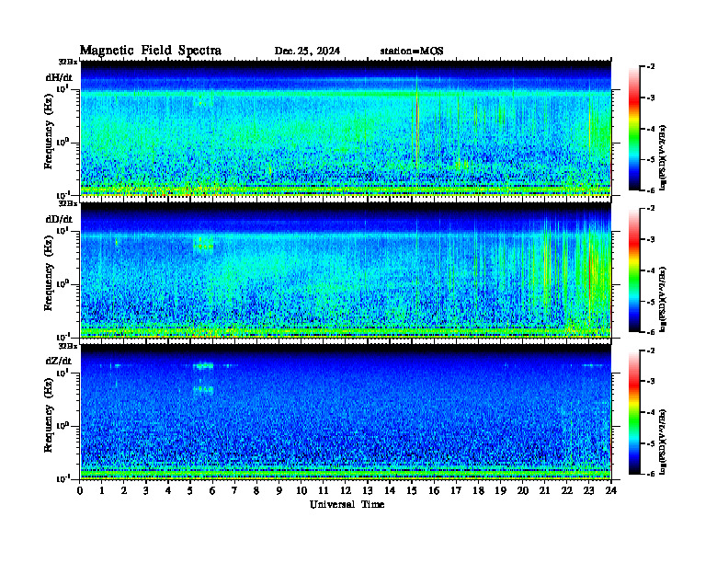Click hour tick label "23" on time axis
Screen dimensions: 728x563
(588, 490)
